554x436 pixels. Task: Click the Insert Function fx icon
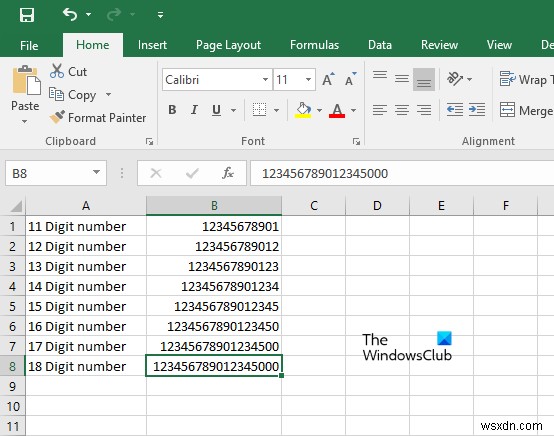pyautogui.click(x=228, y=173)
